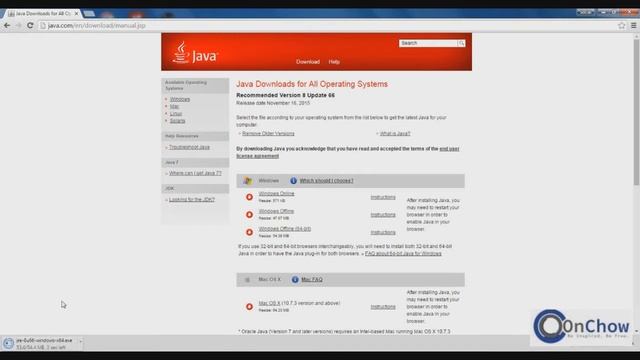Image resolution: width=640 pixels, height=360 pixels.
Task: Click the info icon next to Mac FAQ
Action: 295,280
